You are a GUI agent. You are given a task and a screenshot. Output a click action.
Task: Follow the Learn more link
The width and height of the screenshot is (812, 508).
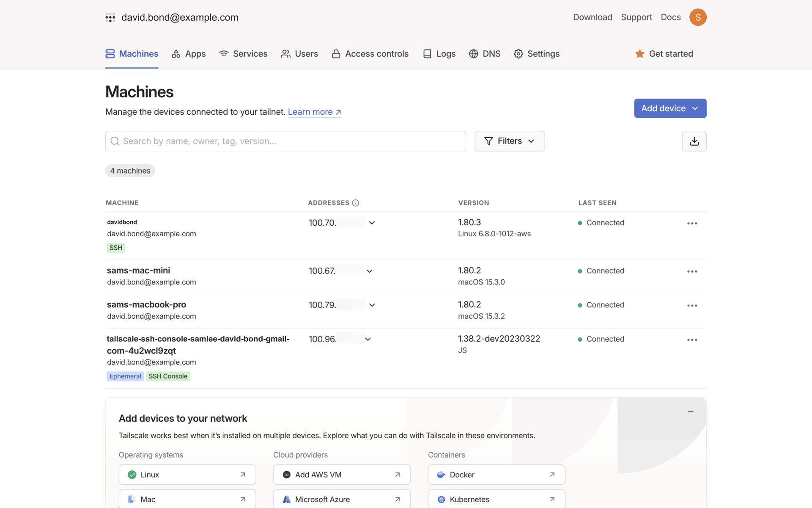pos(314,112)
